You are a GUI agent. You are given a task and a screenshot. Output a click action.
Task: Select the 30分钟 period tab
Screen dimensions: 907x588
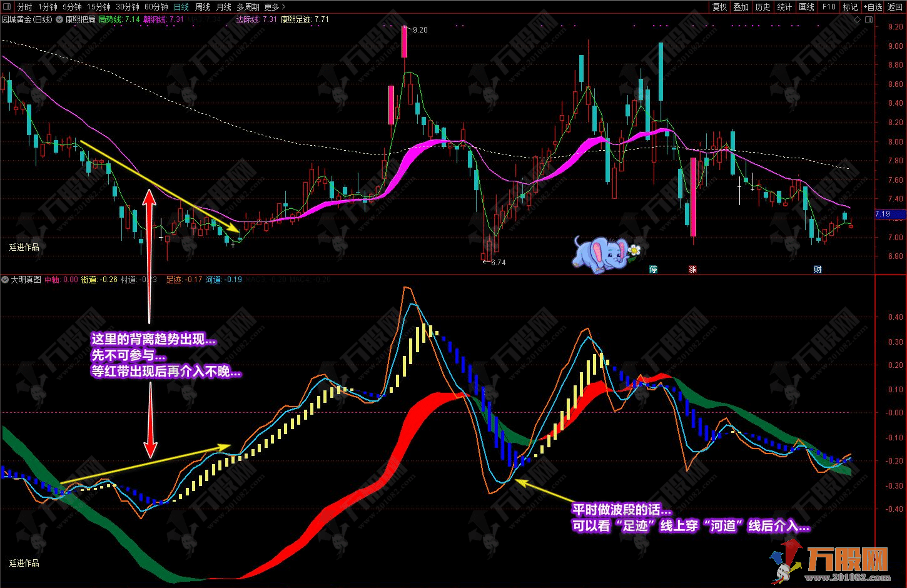[x=127, y=7]
